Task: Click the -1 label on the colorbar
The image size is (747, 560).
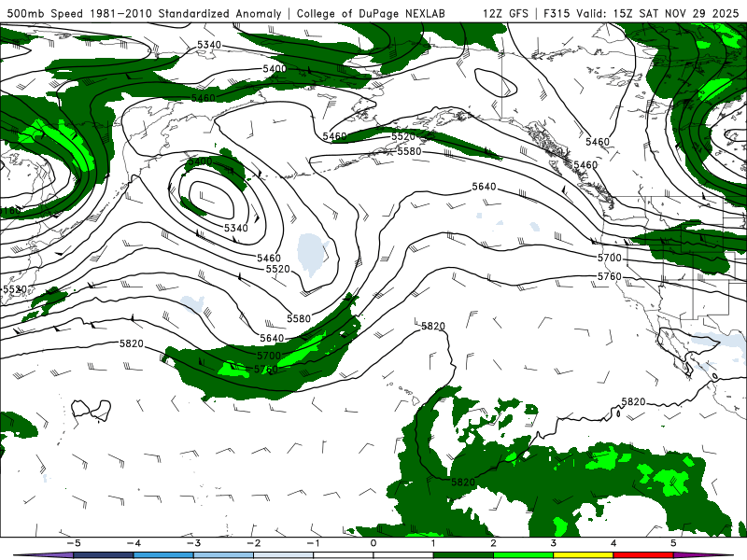Action: click(x=313, y=543)
